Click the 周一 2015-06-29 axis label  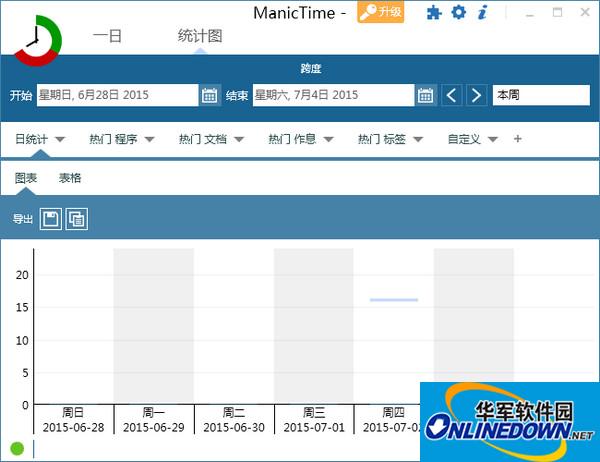coord(154,420)
